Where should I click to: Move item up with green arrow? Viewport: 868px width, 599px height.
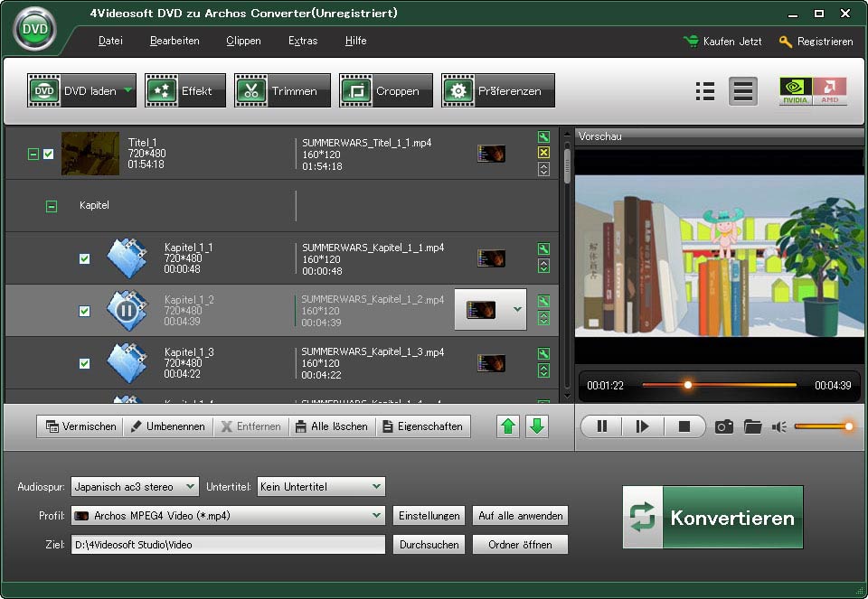point(509,426)
